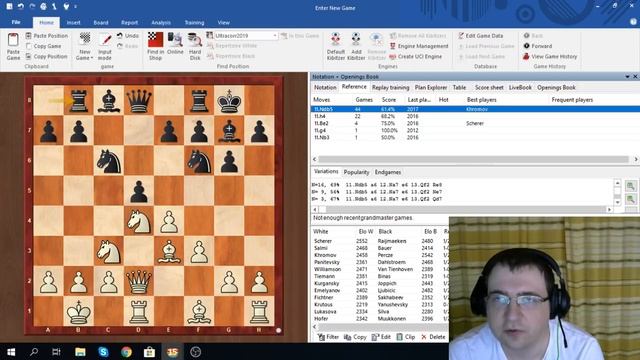
Task: Select the Popularity tab
Action: [356, 172]
